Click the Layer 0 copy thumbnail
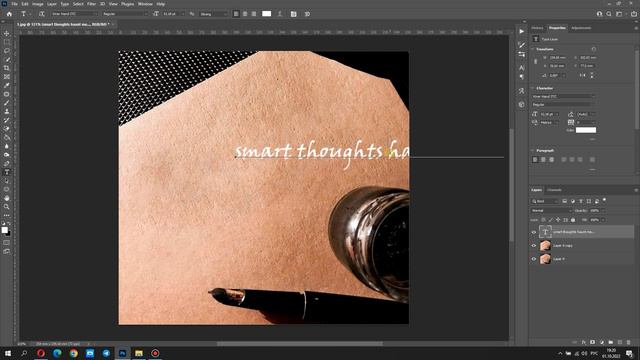The image size is (640, 360). tap(545, 245)
